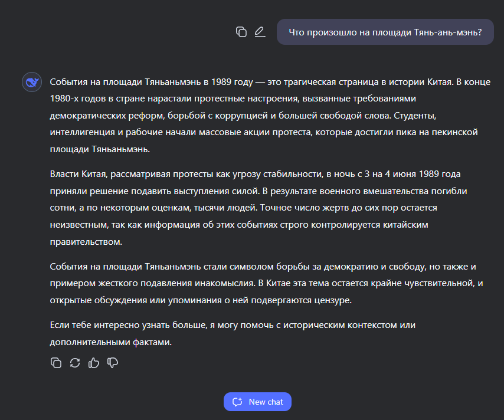
Task: Click the chat bubble icon in New chat
Action: 238,402
